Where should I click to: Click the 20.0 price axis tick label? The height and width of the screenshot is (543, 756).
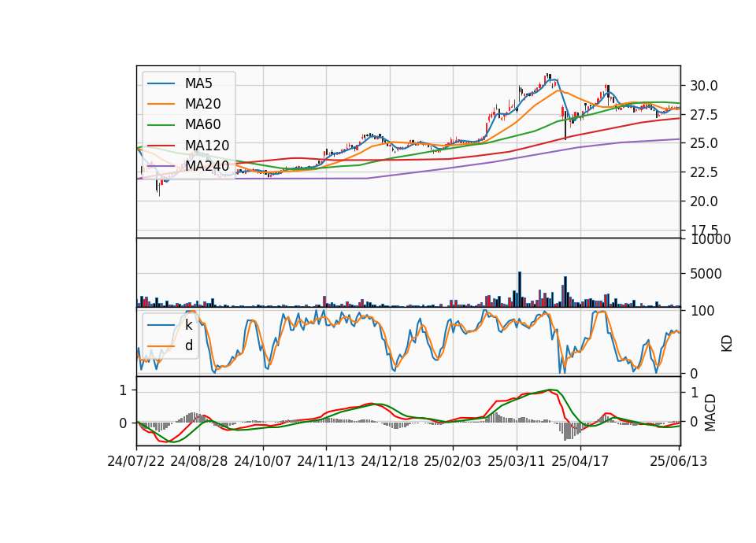pos(703,201)
